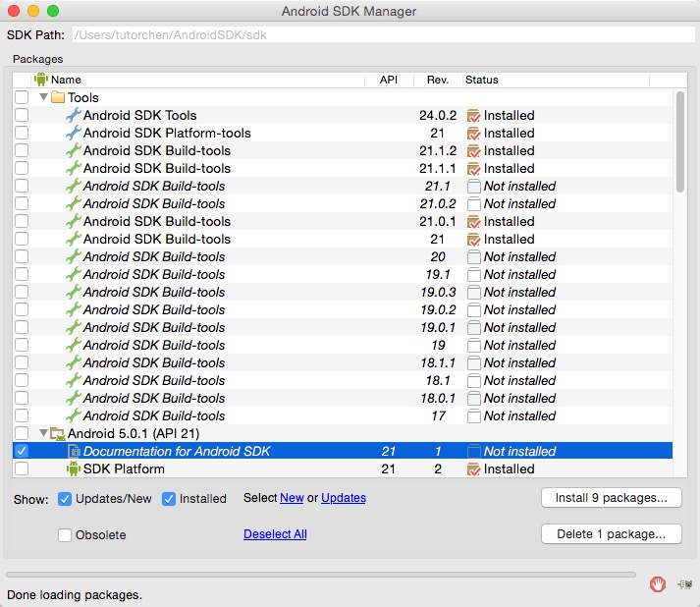Image resolution: width=700 pixels, height=607 pixels.
Task: Click the SDK Platform android robot icon
Action: (74, 469)
